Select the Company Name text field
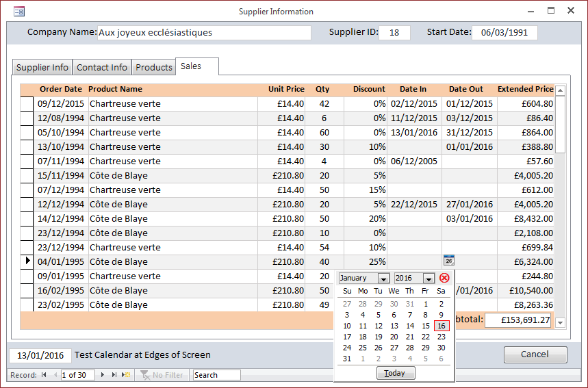 pyautogui.click(x=204, y=32)
